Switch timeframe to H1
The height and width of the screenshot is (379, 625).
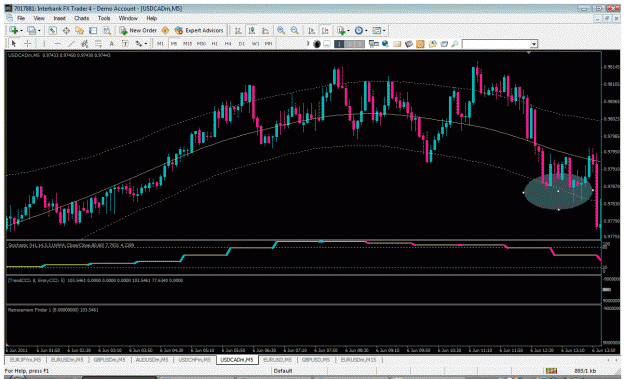tap(214, 43)
